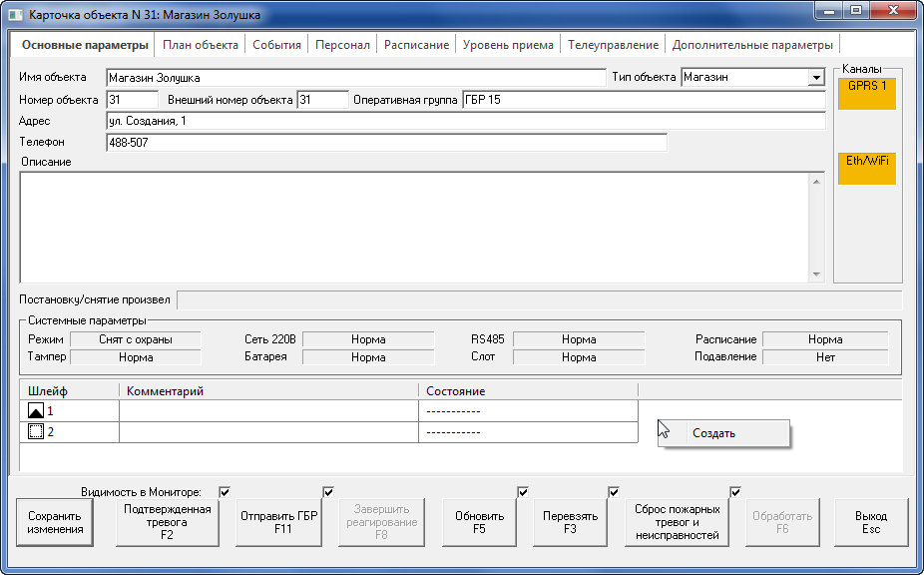
Task: Click the 'Тампер' status value field
Action: coord(136,356)
